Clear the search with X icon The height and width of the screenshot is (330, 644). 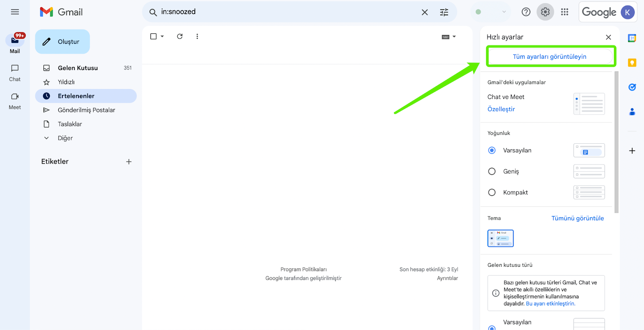(x=425, y=12)
